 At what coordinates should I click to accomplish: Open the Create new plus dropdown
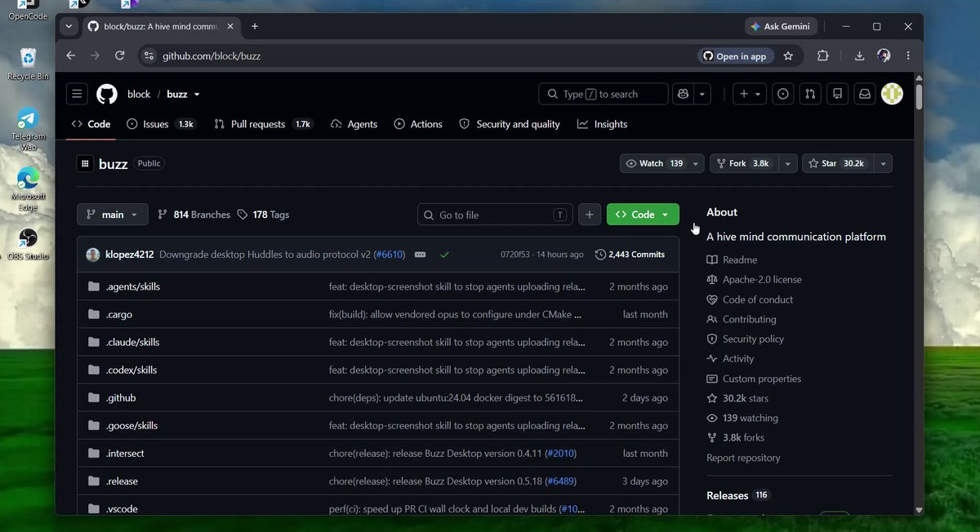coord(750,94)
